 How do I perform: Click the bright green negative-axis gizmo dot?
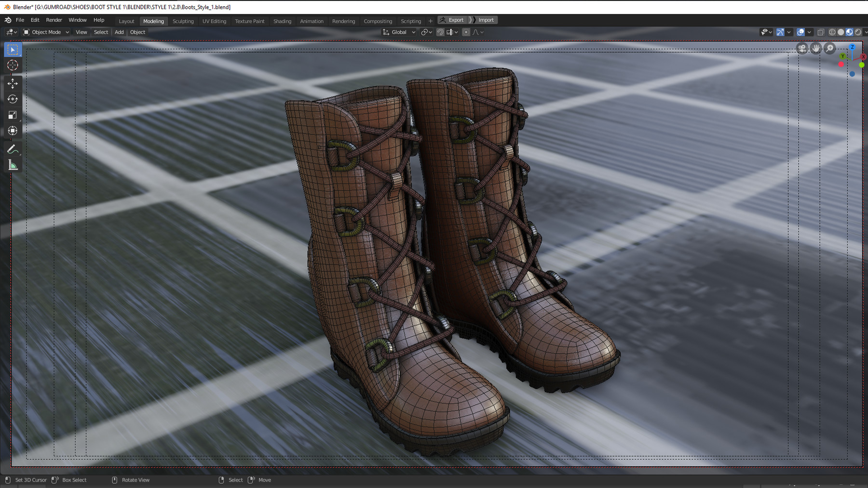pos(862,65)
